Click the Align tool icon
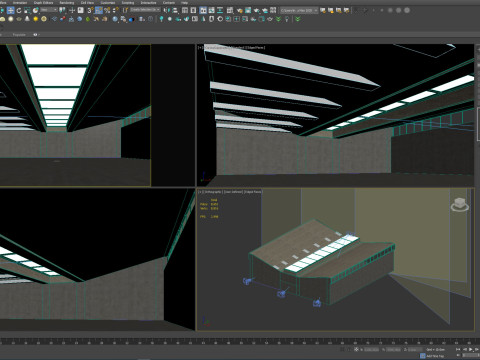The width and height of the screenshot is (480, 360). [x=175, y=10]
